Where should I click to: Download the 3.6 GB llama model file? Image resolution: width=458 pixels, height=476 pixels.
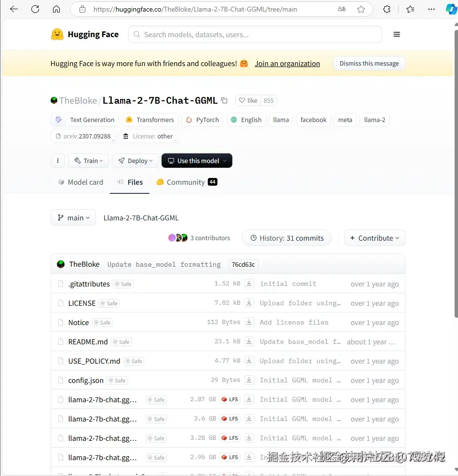(x=249, y=419)
